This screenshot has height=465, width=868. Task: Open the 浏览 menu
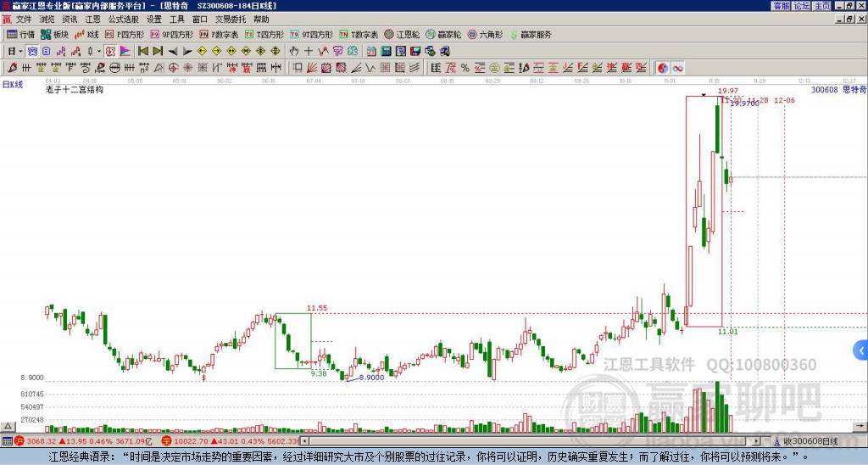[47, 20]
